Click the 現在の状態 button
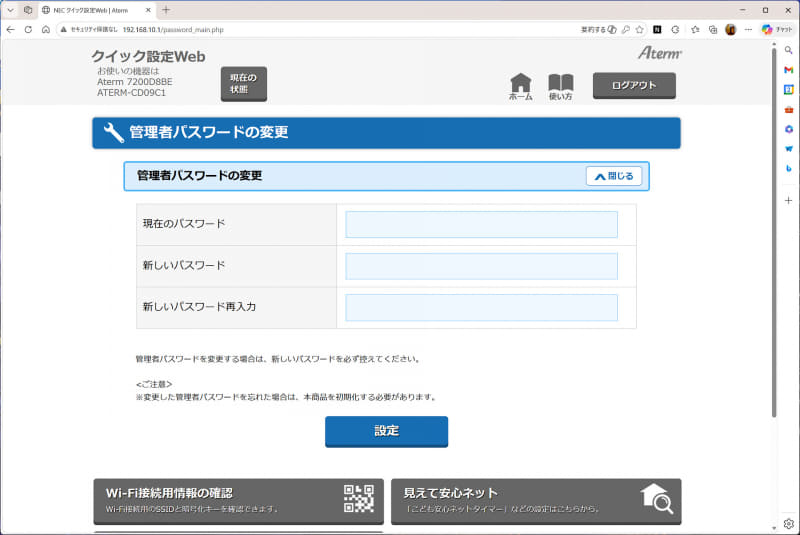Image resolution: width=800 pixels, height=535 pixels. click(x=243, y=84)
